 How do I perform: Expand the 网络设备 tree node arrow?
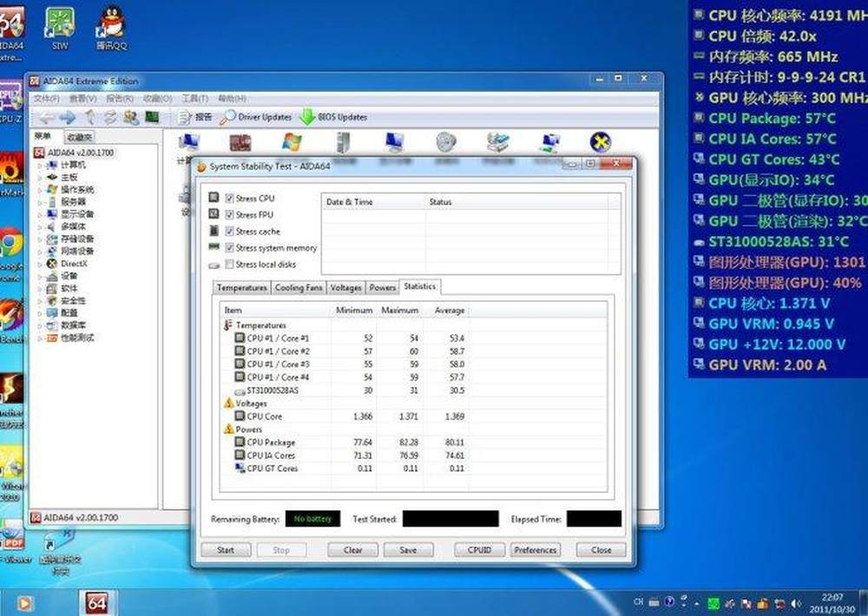40,252
